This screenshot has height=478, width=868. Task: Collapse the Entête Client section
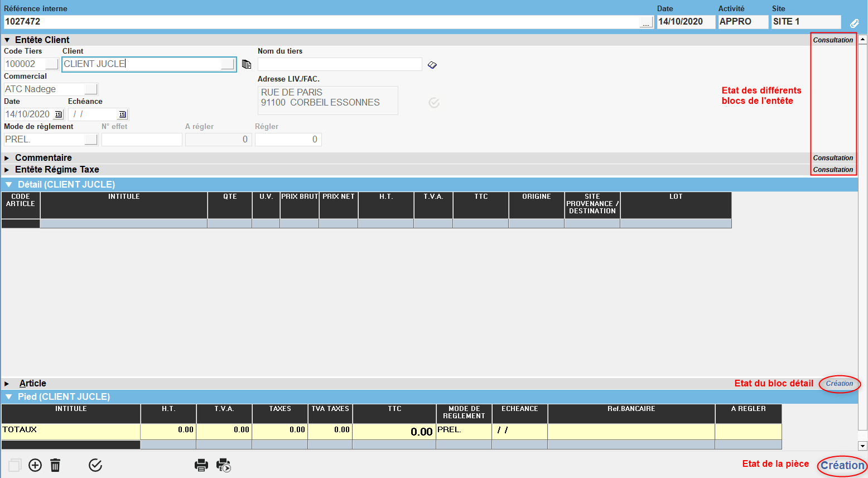click(x=7, y=40)
